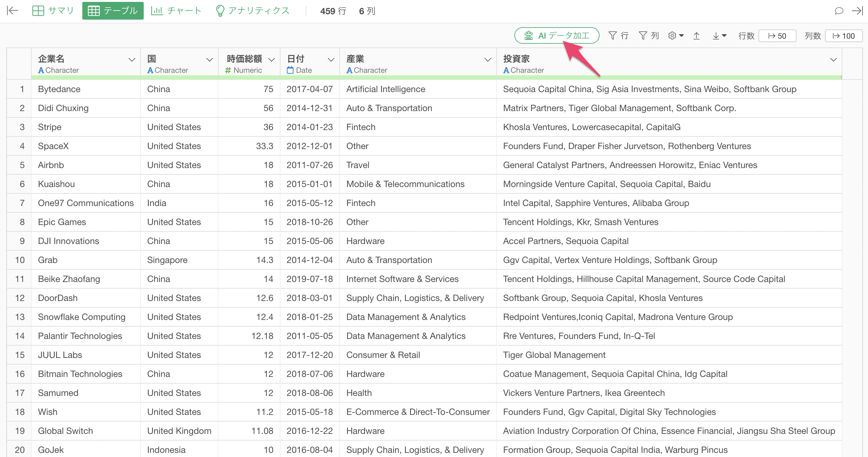Image resolution: width=868 pixels, height=457 pixels.
Task: Go to the アナリティクス tab
Action: point(252,11)
